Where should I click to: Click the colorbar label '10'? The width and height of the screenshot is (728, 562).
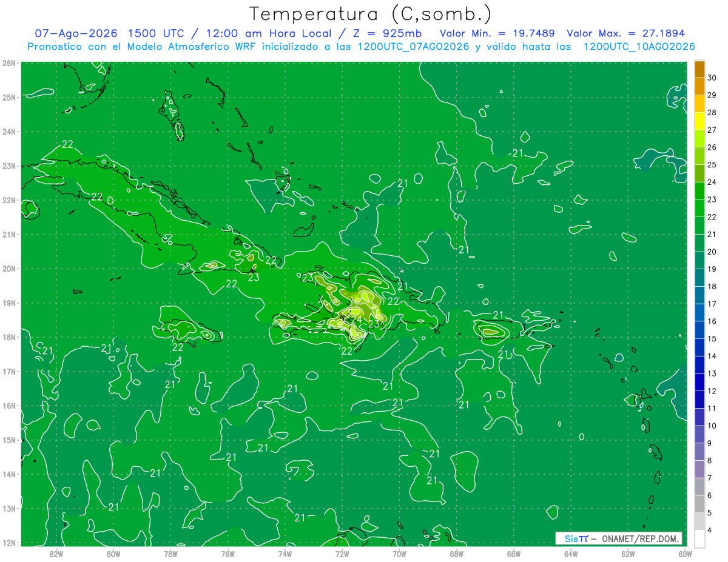(712, 426)
